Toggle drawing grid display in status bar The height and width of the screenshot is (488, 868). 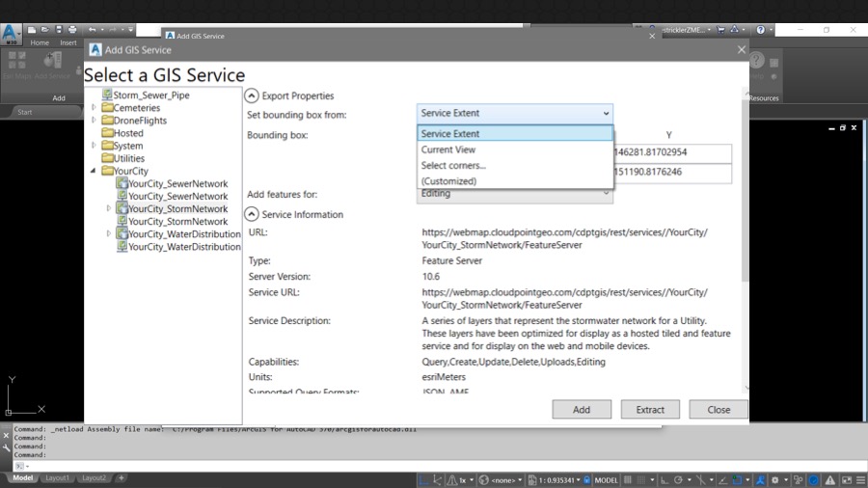(x=628, y=480)
